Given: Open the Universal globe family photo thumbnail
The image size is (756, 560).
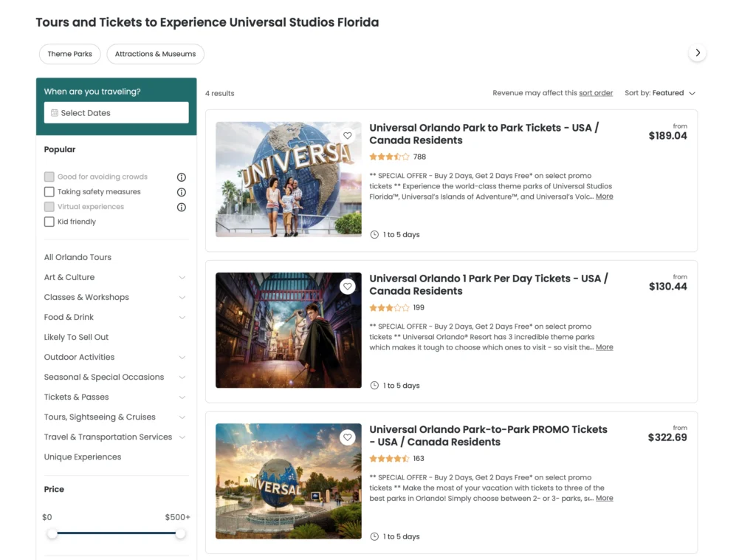Looking at the screenshot, I should (289, 180).
